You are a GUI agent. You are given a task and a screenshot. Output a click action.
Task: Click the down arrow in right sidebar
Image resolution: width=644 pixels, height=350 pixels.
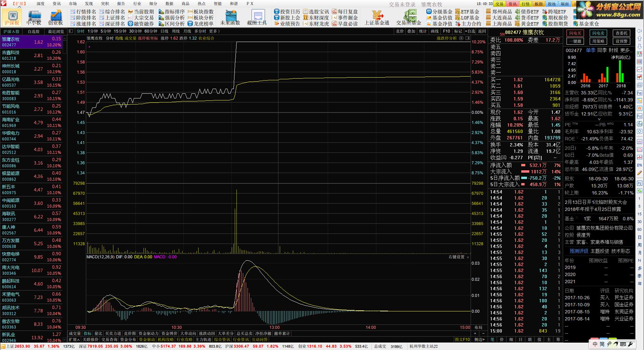640,46
